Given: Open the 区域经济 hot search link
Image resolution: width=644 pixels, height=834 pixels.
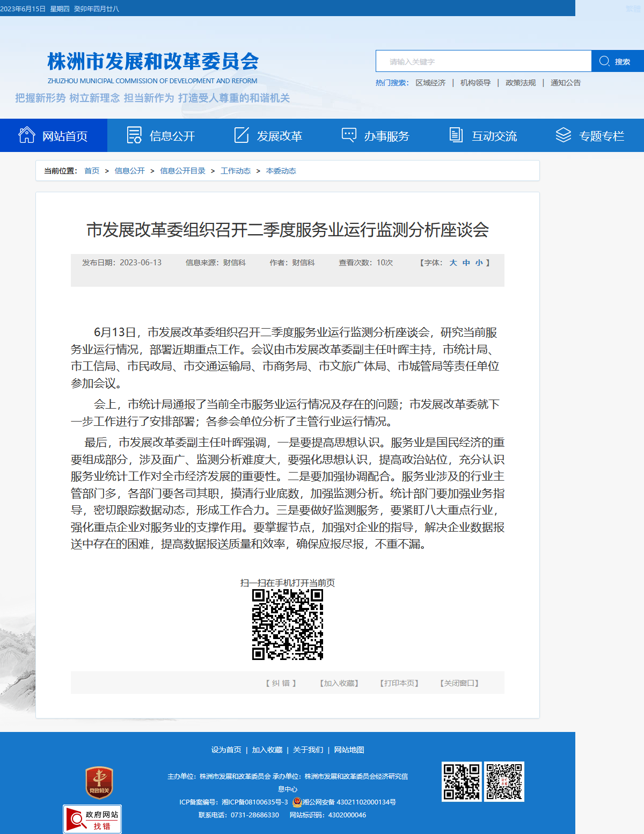Looking at the screenshot, I should click(x=430, y=83).
